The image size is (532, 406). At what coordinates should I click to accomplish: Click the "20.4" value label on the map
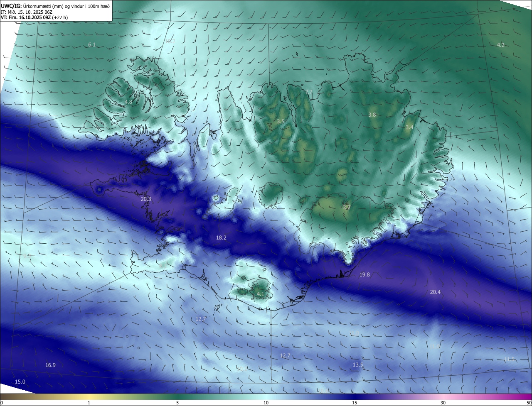coord(435,292)
